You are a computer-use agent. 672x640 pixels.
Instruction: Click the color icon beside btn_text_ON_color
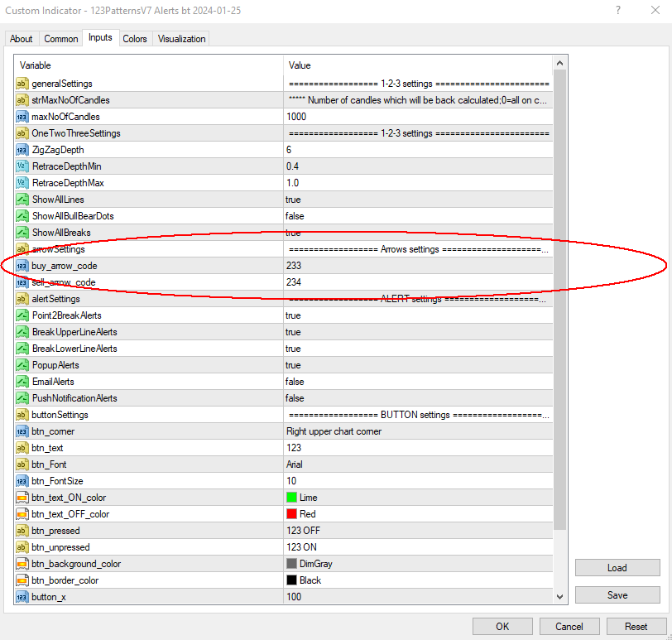(x=22, y=498)
